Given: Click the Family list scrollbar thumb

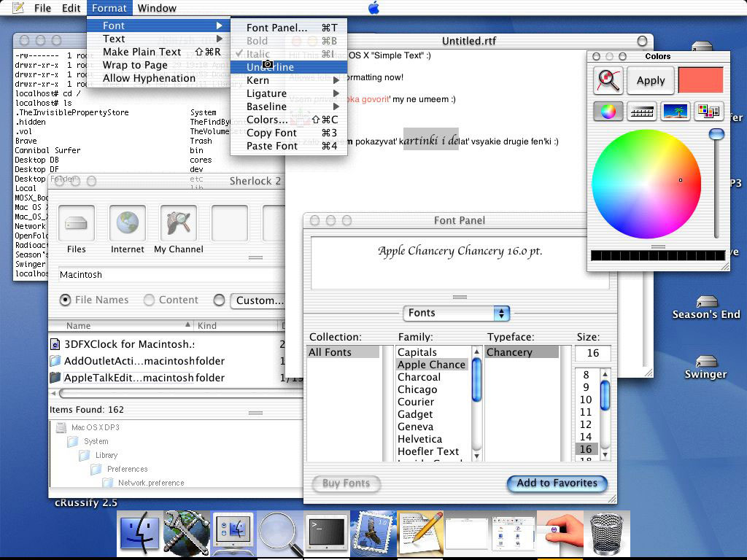Looking at the screenshot, I should 476,380.
